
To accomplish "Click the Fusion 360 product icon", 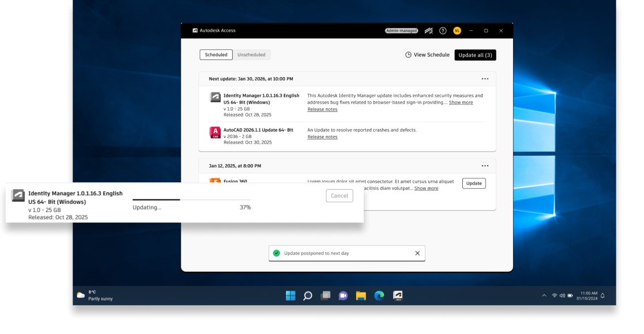I will (215, 181).
